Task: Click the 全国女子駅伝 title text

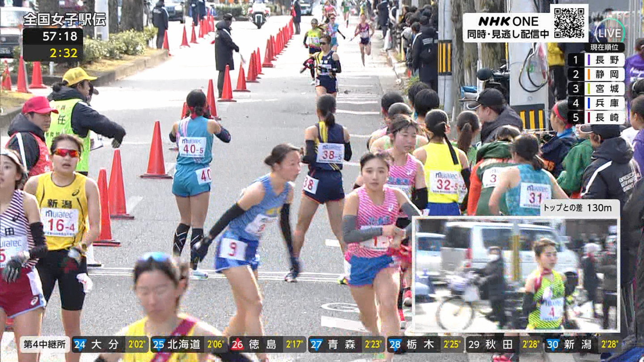Action: [64, 19]
